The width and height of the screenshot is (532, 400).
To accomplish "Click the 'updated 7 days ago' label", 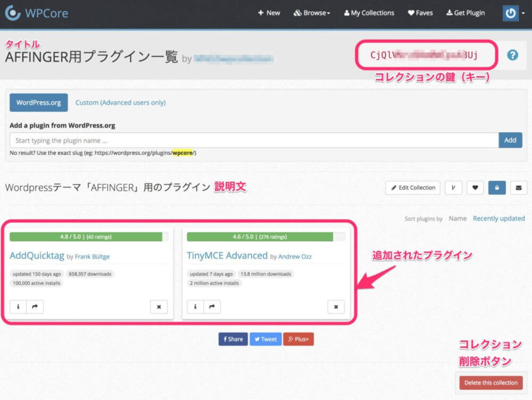I will (211, 274).
